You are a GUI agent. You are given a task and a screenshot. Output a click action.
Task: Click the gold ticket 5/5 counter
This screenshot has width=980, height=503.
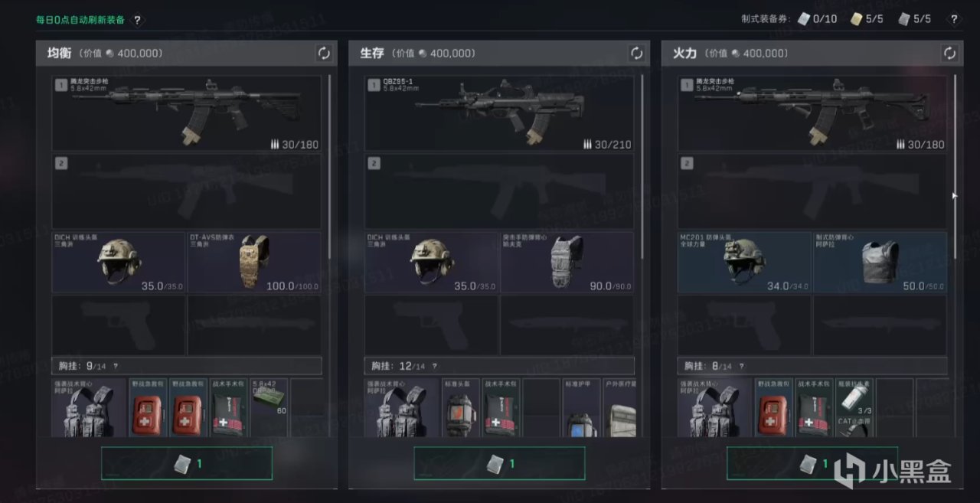pyautogui.click(x=866, y=19)
